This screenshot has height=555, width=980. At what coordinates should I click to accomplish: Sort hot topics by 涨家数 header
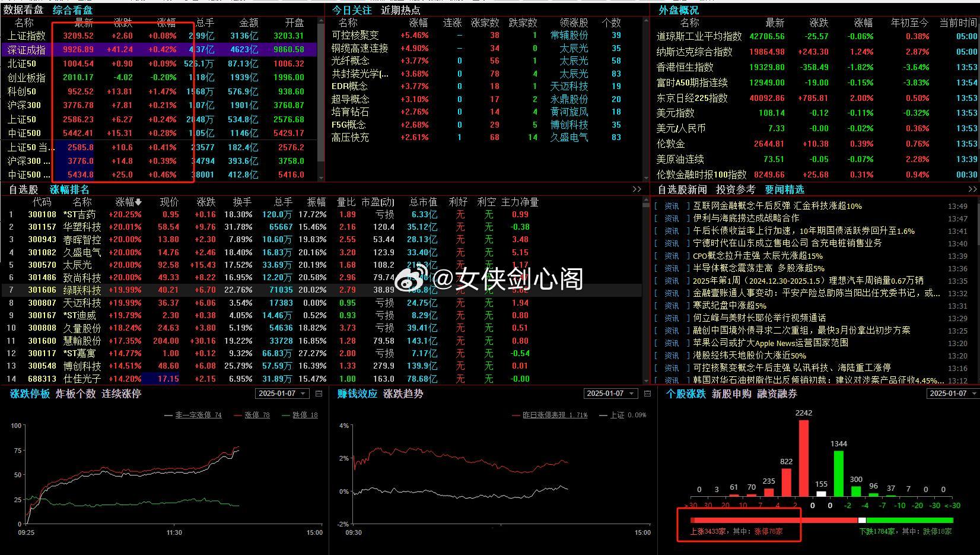pyautogui.click(x=485, y=23)
